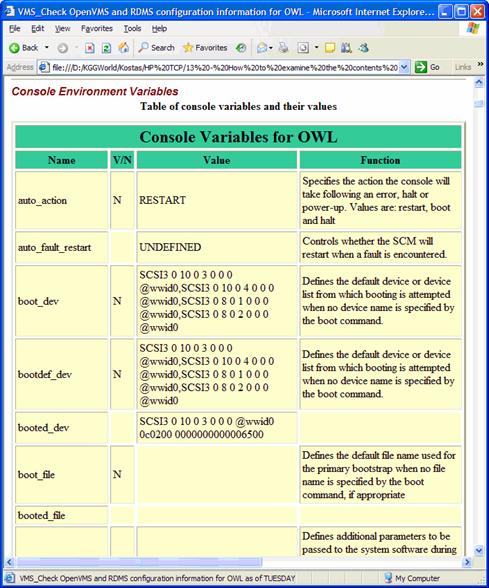This screenshot has height=588, width=489.
Task: Refresh the page with the green arrows icon
Action: click(x=106, y=48)
